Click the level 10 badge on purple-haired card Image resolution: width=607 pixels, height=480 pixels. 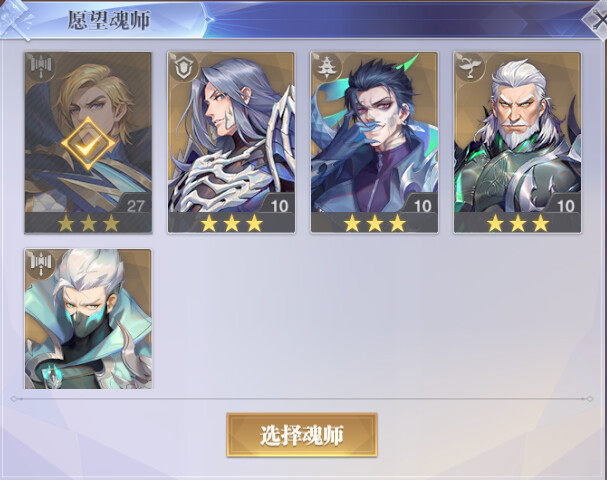[279, 206]
